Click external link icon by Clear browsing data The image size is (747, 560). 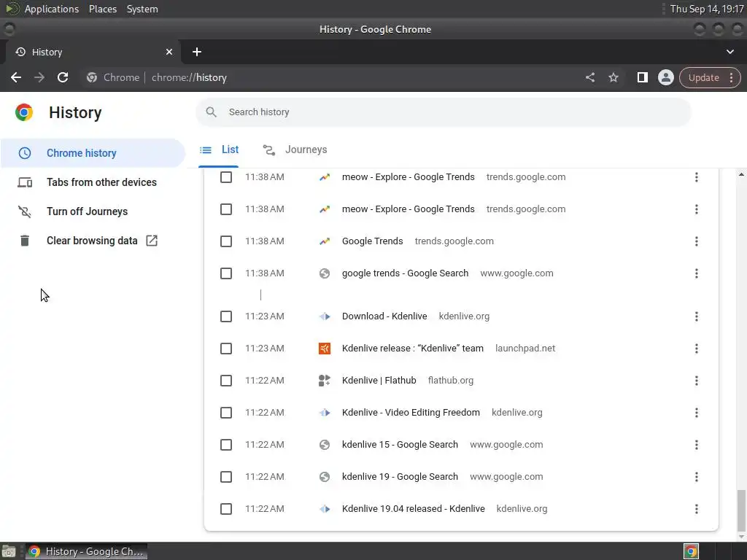(x=152, y=241)
